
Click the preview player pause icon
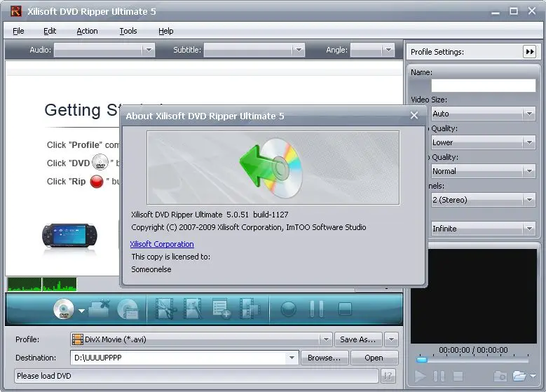(439, 377)
